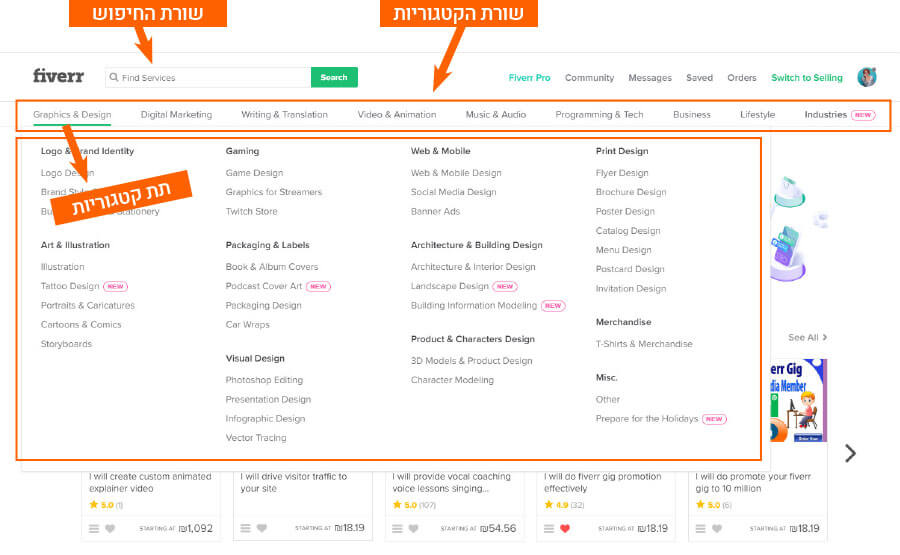Select Photoshop Editing subcategory
This screenshot has width=900, height=555.
tap(264, 380)
